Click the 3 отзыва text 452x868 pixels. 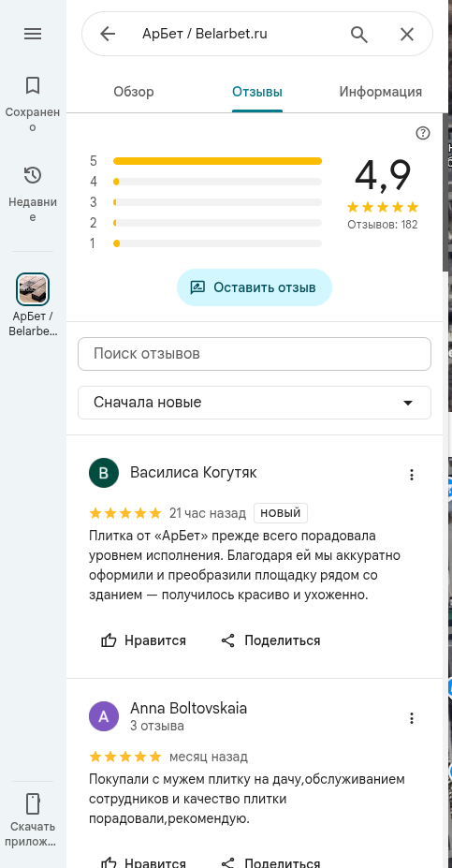[x=157, y=726]
